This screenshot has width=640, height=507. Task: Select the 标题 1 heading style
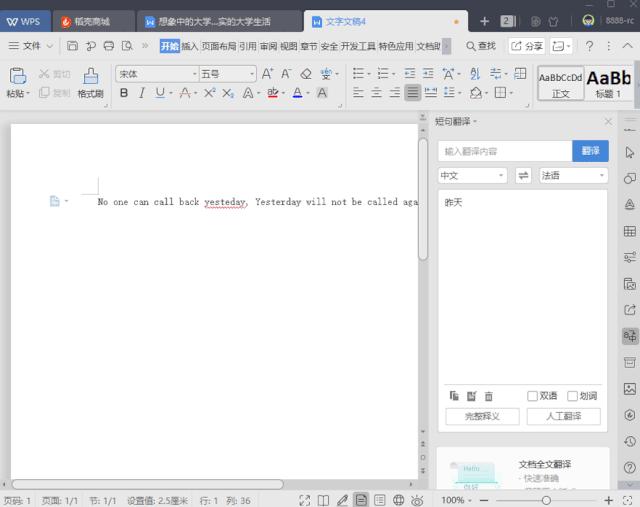coord(608,83)
